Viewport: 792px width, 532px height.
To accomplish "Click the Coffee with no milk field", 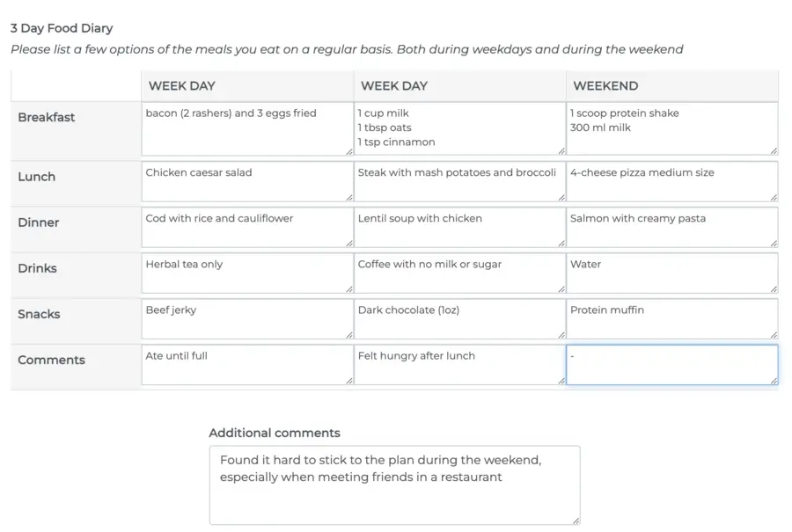I will pyautogui.click(x=459, y=273).
